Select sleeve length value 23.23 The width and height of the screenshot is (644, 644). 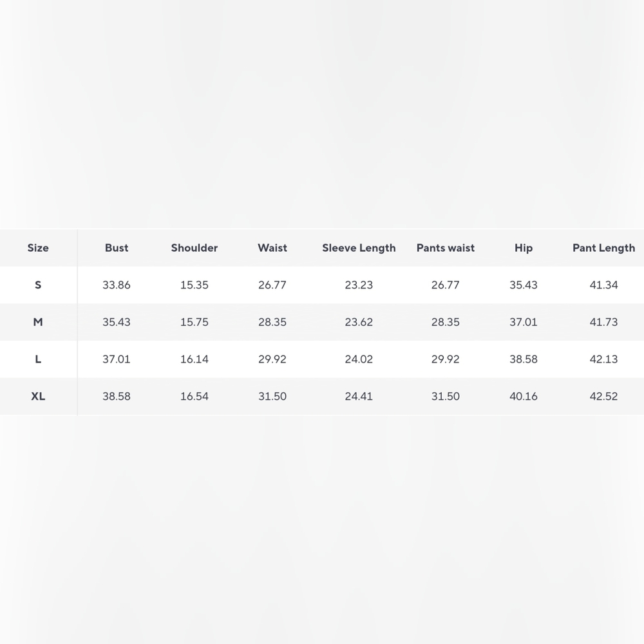(359, 285)
